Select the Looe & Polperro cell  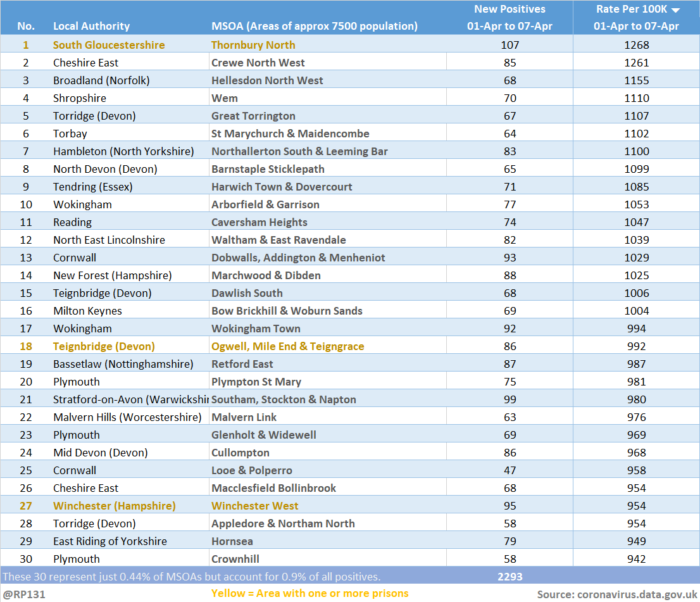tap(251, 470)
